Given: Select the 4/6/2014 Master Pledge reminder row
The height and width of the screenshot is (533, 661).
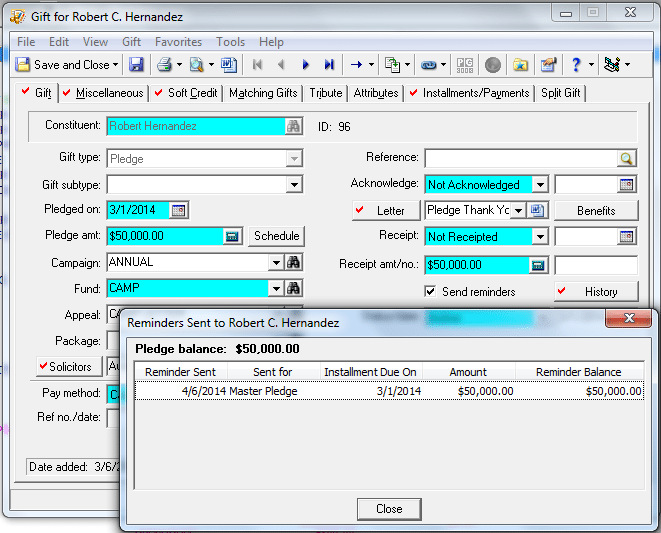Looking at the screenshot, I should (389, 391).
